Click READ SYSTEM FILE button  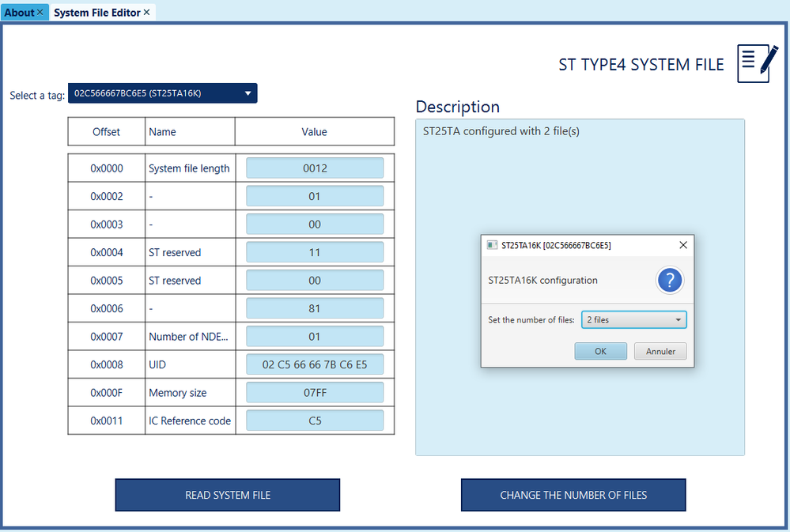[x=228, y=495]
